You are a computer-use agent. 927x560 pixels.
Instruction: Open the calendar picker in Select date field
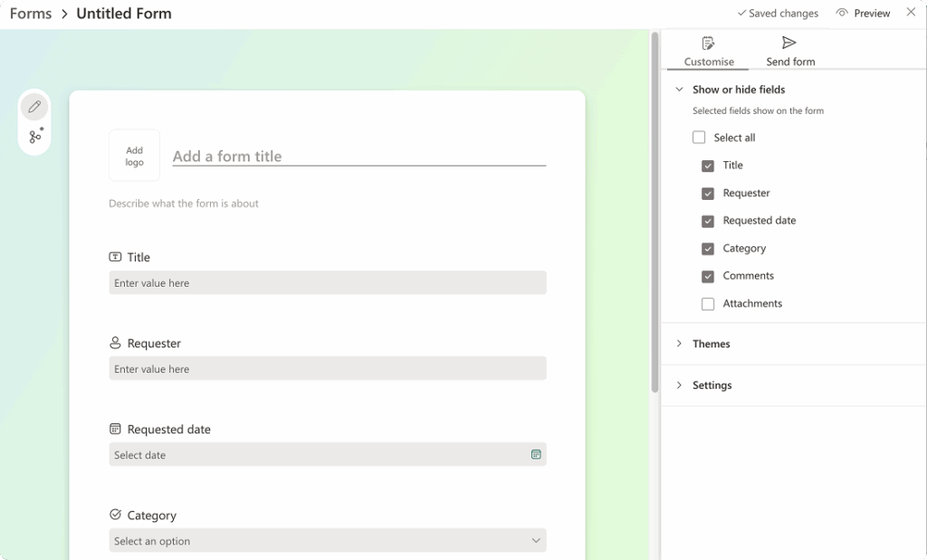pyautogui.click(x=536, y=454)
